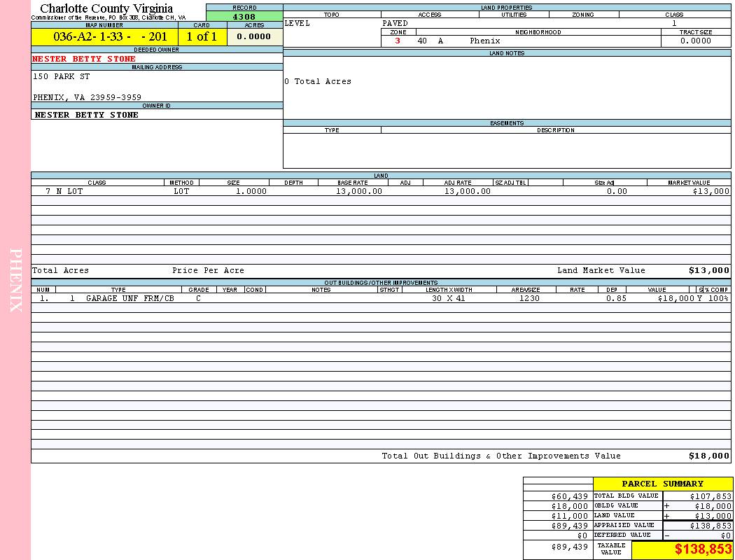This screenshot has height=560, width=735.
Task: Click the Parcel Summary yellow header
Action: [662, 484]
